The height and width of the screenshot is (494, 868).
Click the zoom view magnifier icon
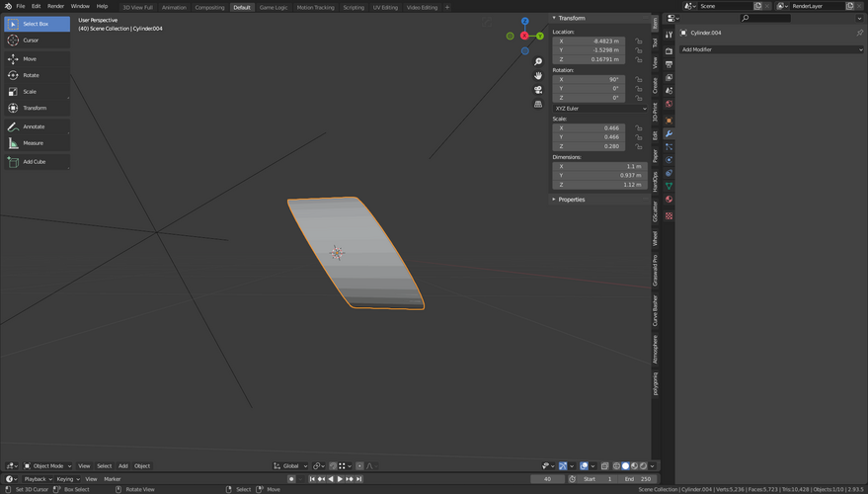(x=537, y=61)
